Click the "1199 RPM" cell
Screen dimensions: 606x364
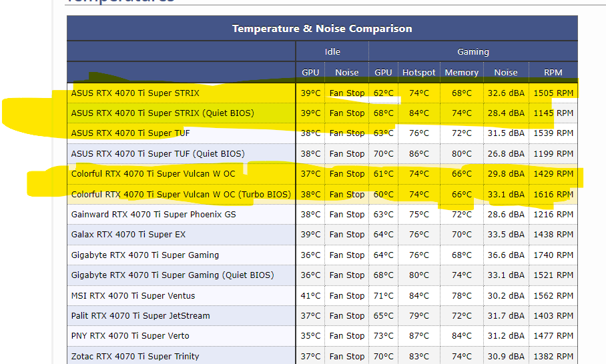pos(553,153)
